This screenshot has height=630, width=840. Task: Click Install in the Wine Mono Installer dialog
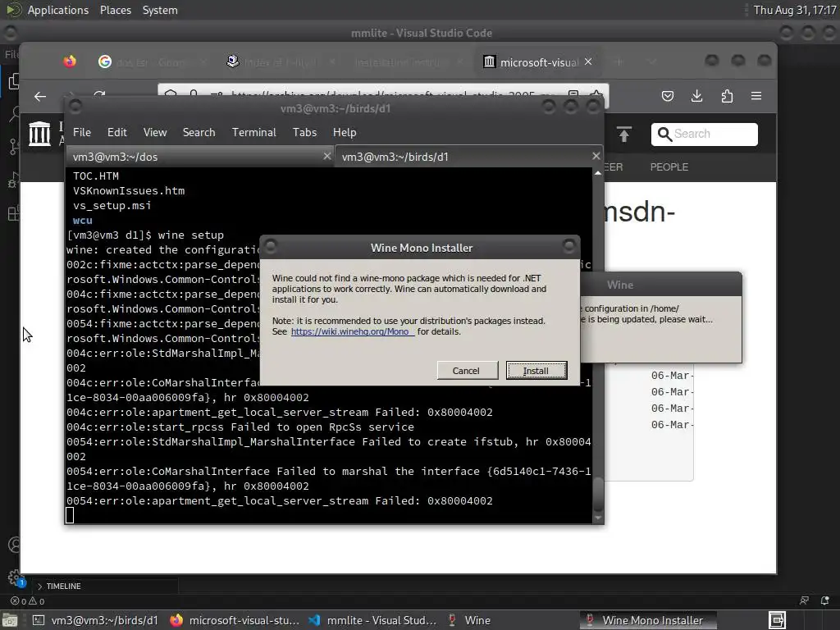(536, 371)
